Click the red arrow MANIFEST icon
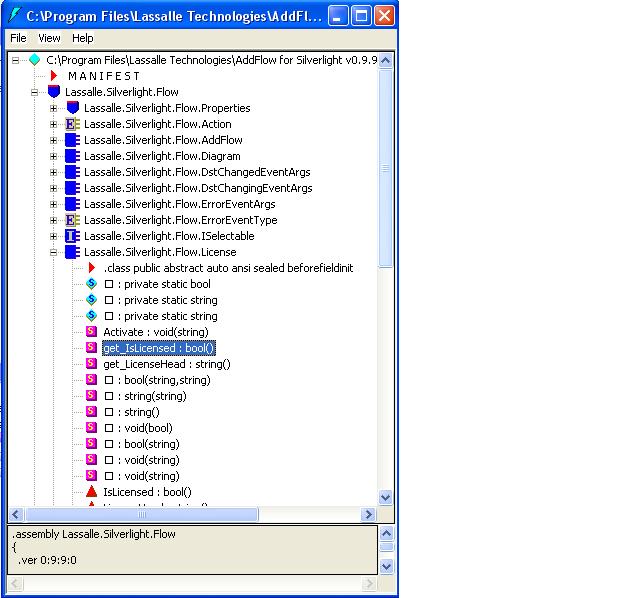This screenshot has height=598, width=640. (x=53, y=76)
